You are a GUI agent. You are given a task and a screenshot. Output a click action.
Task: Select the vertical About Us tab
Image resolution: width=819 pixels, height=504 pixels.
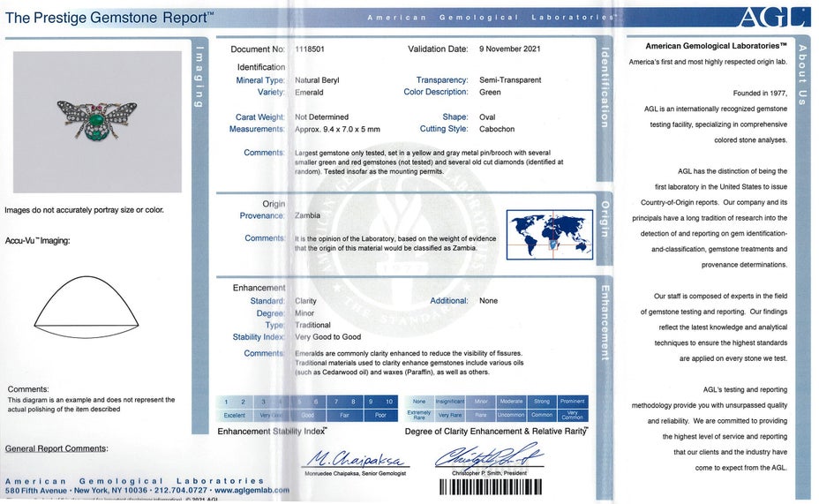click(x=801, y=75)
